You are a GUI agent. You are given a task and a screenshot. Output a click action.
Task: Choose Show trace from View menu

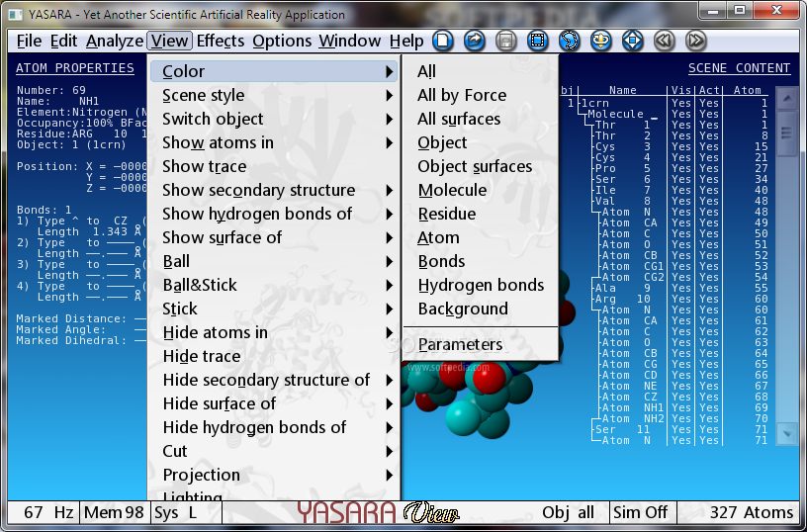(274, 166)
